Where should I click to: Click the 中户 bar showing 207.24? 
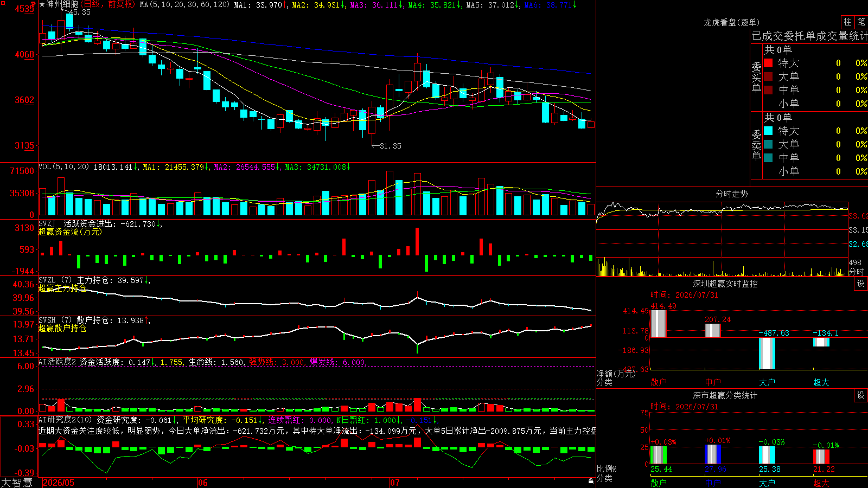tap(713, 330)
